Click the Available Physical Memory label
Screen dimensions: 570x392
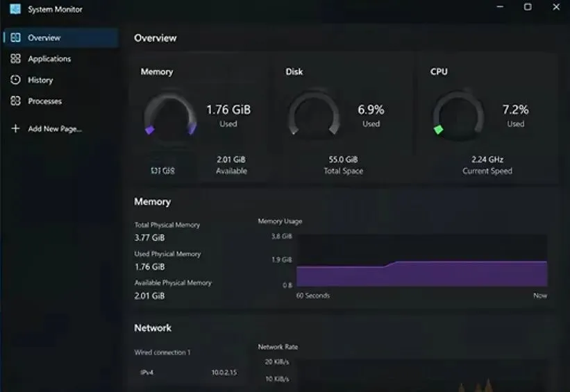(173, 282)
